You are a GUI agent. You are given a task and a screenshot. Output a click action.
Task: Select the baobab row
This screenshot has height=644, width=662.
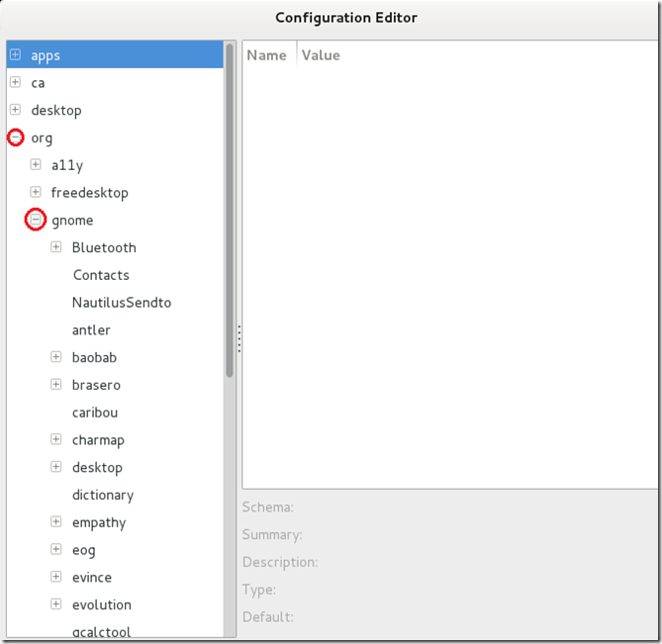click(x=115, y=357)
